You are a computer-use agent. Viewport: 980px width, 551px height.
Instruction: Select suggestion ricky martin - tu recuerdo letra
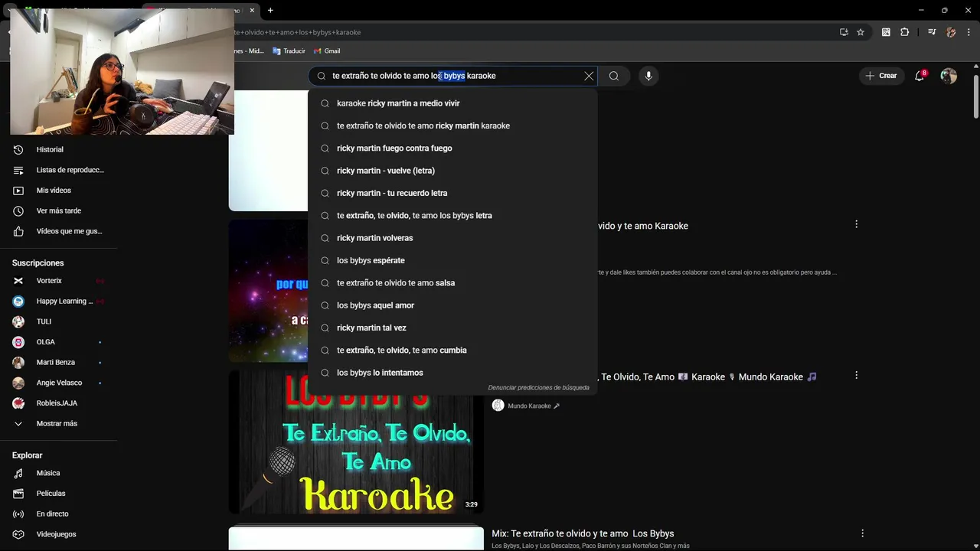452,193
